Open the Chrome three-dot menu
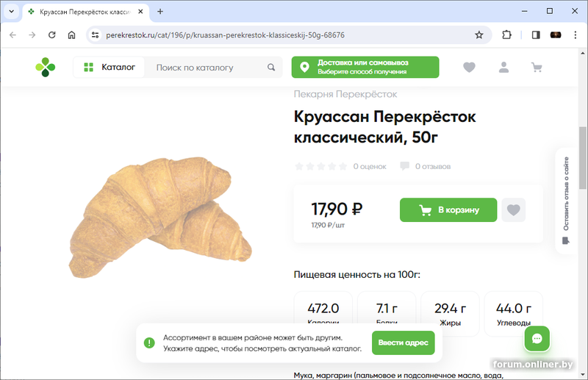This screenshot has height=380, width=588. click(576, 35)
